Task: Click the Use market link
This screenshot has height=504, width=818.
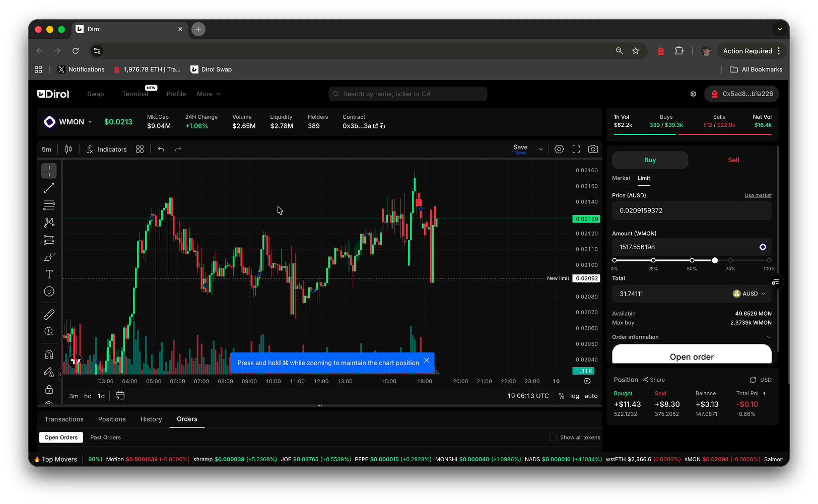Action: click(758, 195)
